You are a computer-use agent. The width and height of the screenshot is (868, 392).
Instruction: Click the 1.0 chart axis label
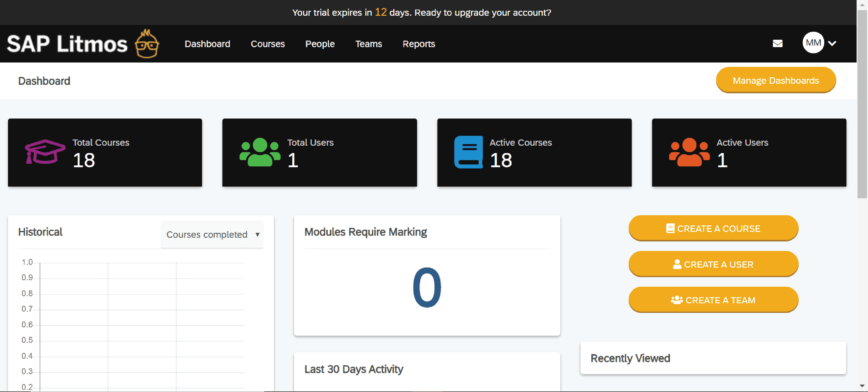(x=27, y=262)
